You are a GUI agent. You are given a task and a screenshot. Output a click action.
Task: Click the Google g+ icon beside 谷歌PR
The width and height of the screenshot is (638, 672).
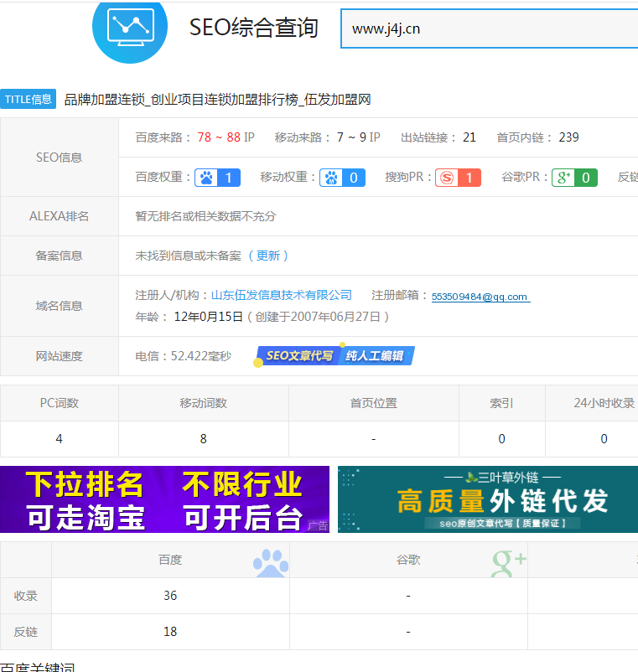pos(563,178)
